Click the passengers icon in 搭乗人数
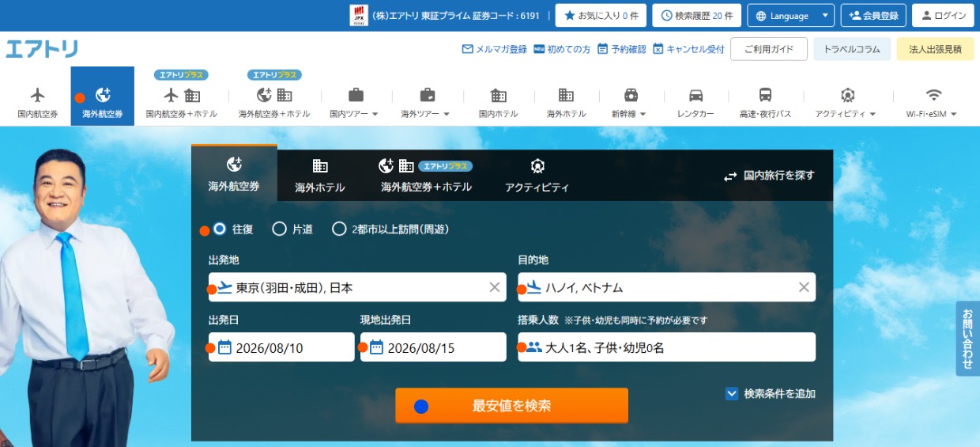 pyautogui.click(x=534, y=347)
